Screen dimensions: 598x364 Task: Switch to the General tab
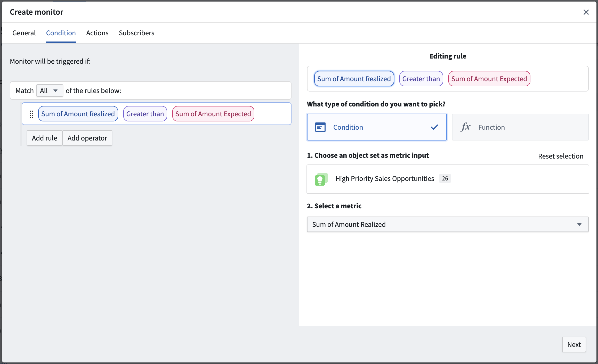[24, 33]
